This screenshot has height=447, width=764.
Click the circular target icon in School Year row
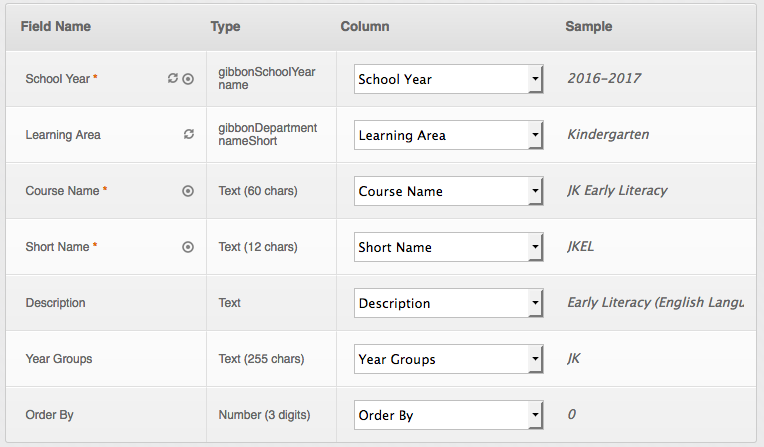tap(188, 79)
